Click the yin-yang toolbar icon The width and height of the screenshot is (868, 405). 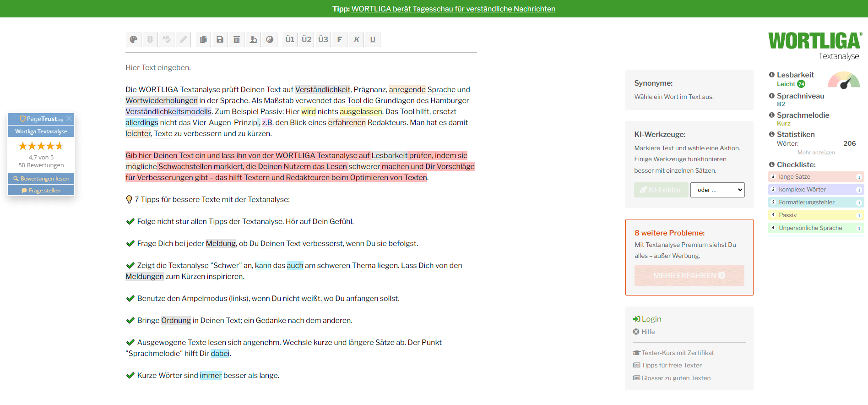[x=270, y=39]
